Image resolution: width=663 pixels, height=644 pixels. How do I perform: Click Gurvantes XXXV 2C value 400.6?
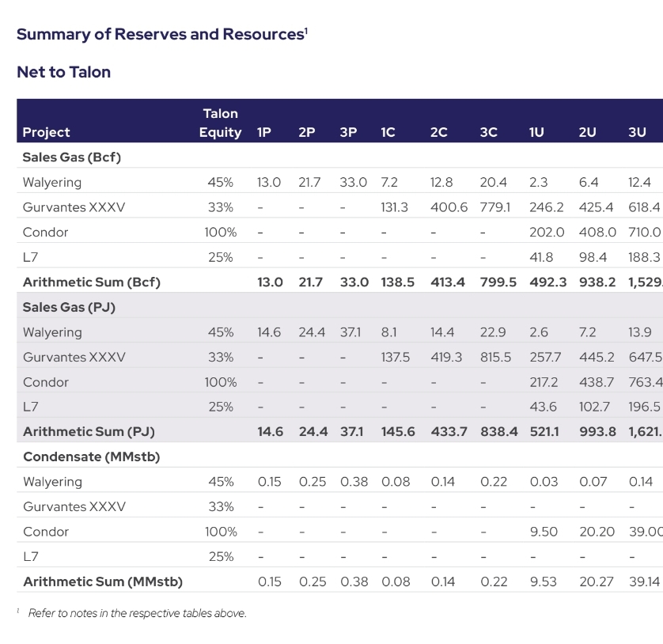tap(449, 207)
